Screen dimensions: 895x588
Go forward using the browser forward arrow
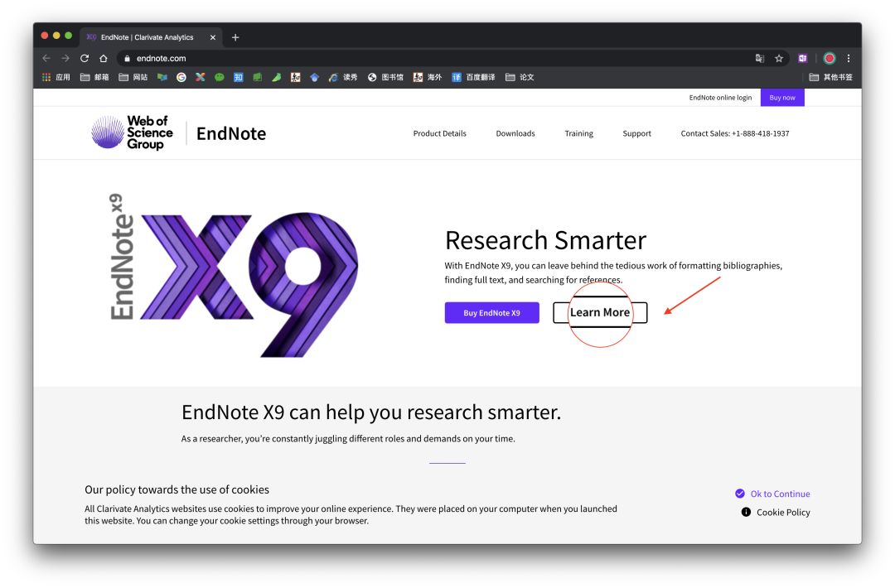[x=65, y=58]
